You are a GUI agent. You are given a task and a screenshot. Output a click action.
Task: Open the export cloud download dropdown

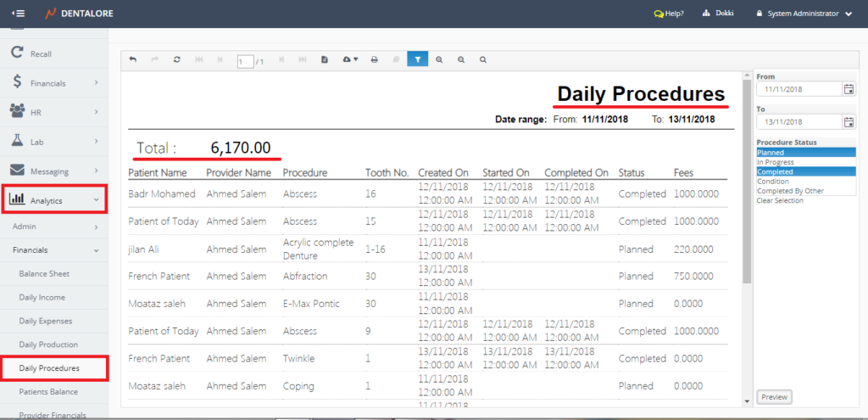(349, 59)
